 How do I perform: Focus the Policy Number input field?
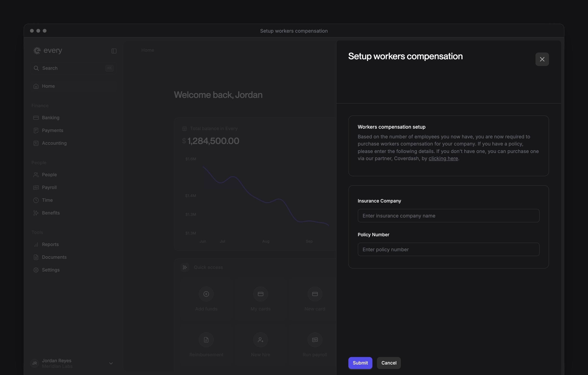448,249
